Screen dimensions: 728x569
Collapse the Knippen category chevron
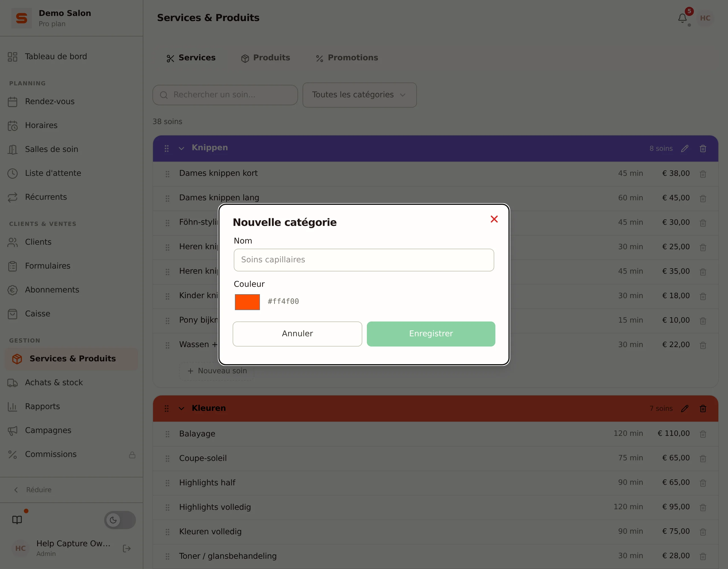[181, 149]
